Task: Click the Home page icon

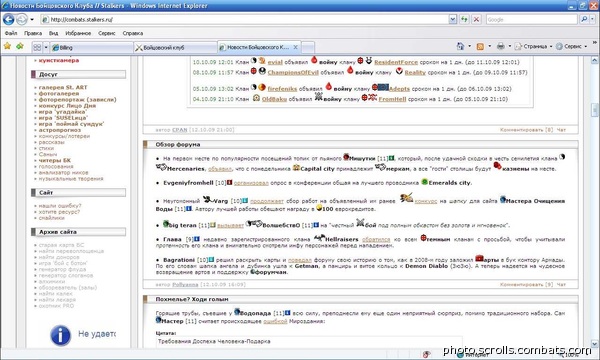Action: tap(460, 46)
